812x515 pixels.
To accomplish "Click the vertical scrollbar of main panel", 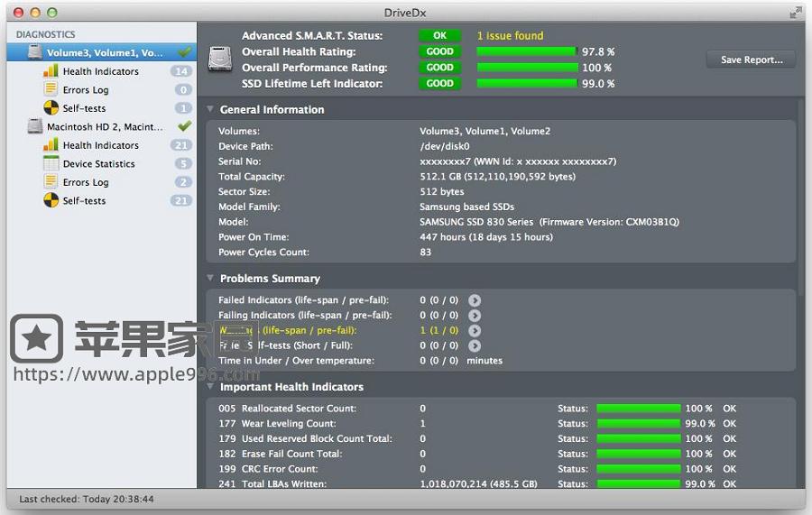I will pyautogui.click(x=802, y=197).
